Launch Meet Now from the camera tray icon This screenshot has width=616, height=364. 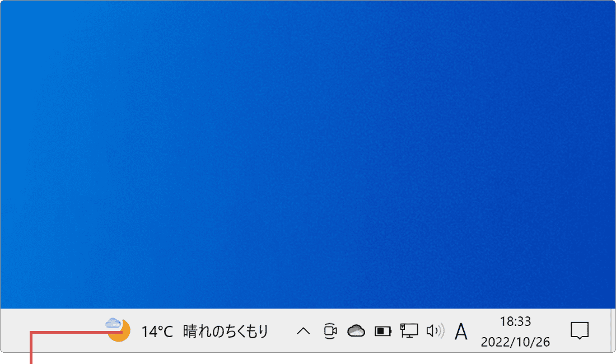click(331, 331)
